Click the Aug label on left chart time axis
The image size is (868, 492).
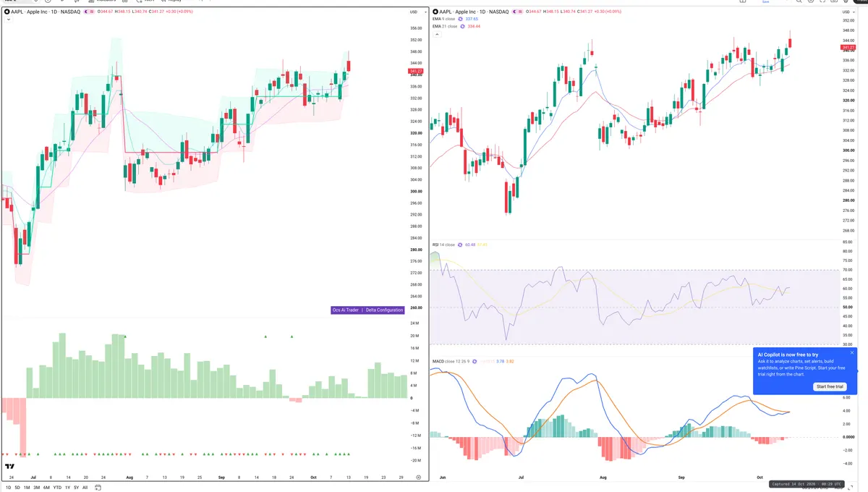click(129, 478)
